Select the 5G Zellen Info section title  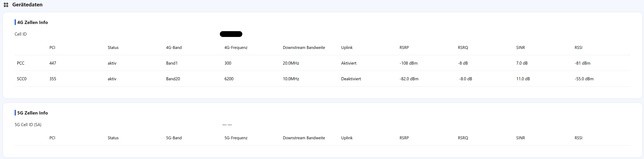tap(32, 113)
